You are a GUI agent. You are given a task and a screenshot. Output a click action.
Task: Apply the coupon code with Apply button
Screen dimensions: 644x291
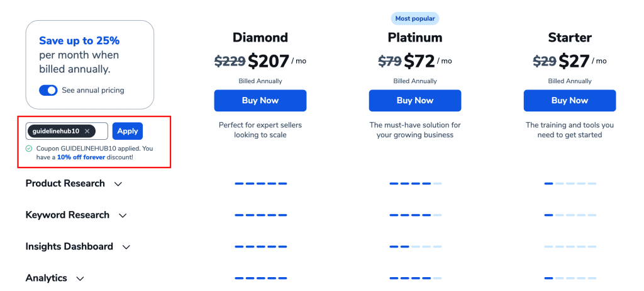point(127,131)
